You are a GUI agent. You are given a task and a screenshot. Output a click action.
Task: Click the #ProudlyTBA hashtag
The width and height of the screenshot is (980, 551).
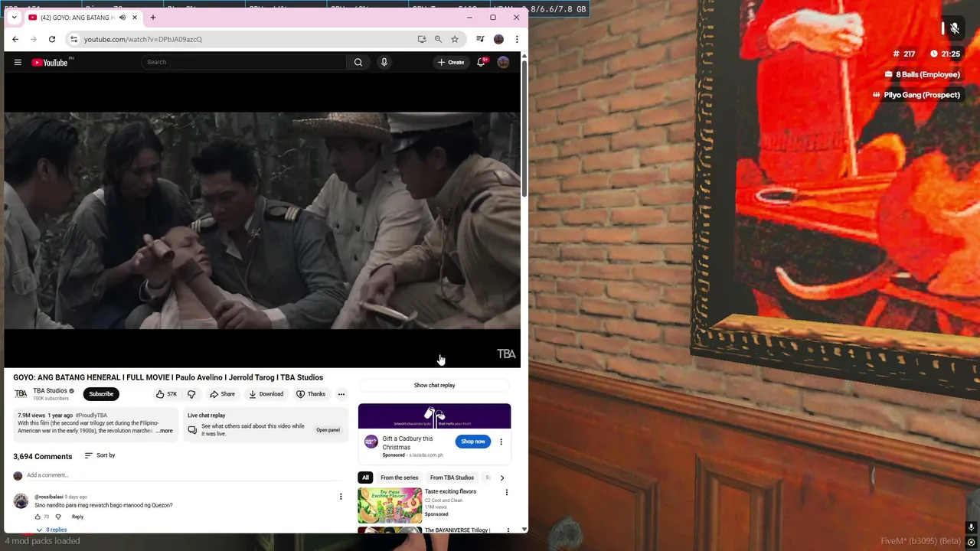(x=91, y=416)
